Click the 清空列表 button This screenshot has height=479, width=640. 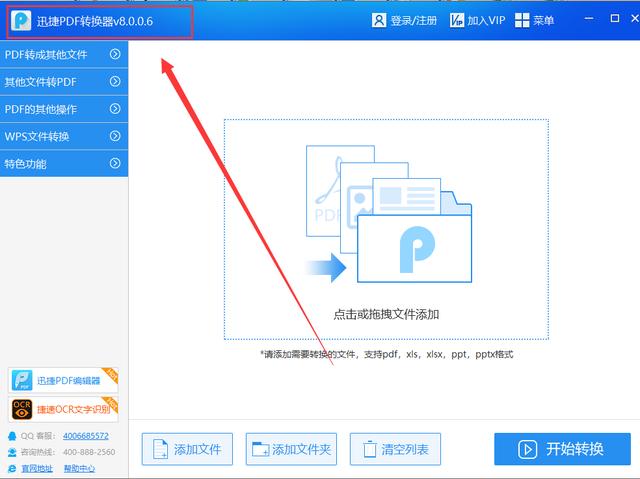click(396, 449)
